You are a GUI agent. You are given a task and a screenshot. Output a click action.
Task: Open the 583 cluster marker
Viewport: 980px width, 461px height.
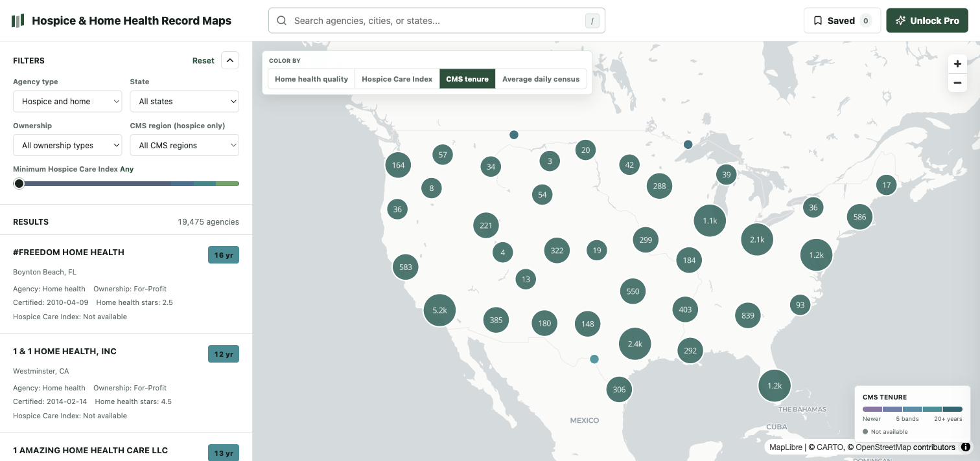pyautogui.click(x=406, y=267)
